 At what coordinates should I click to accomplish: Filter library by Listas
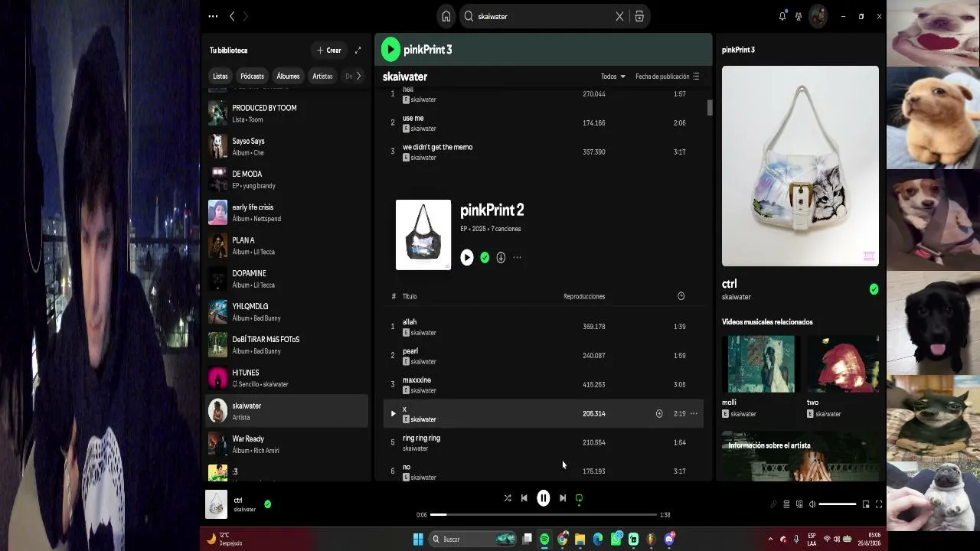pyautogui.click(x=220, y=77)
